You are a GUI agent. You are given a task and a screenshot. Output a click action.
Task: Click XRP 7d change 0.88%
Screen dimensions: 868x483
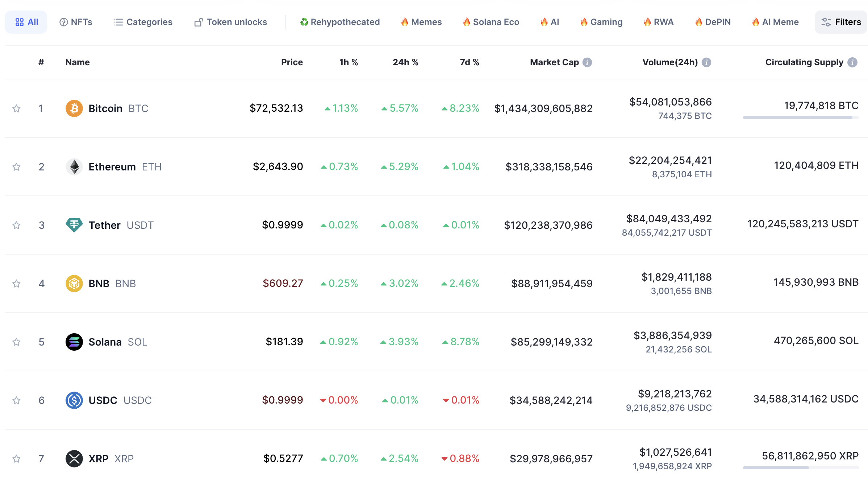click(460, 458)
